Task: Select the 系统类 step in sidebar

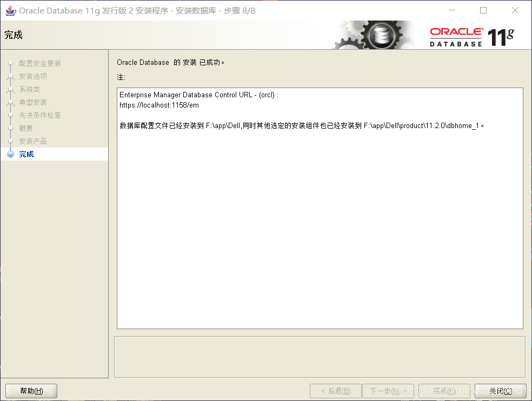Action: 30,89
